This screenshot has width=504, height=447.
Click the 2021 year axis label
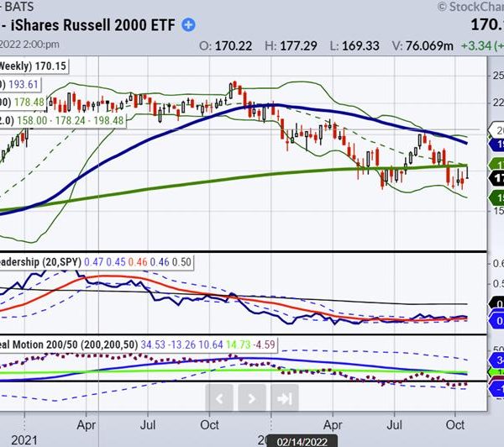[24, 440]
